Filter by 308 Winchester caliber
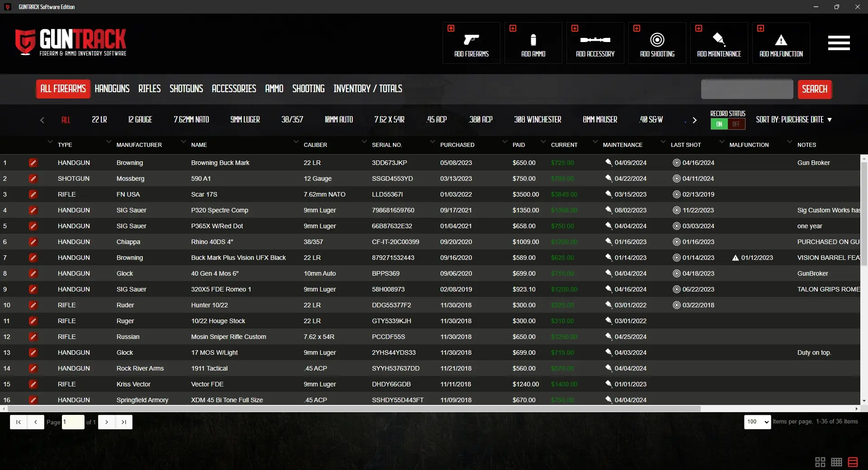Viewport: 868px width, 470px height. [538, 120]
